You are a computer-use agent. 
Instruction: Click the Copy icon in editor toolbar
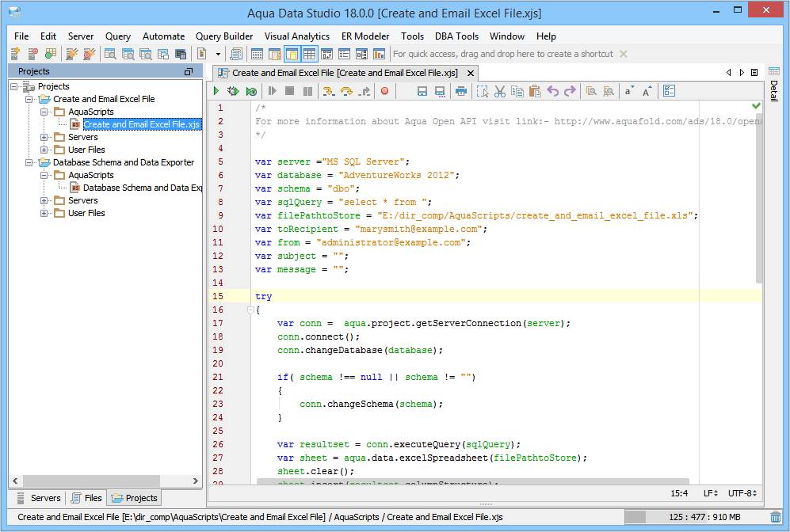(x=517, y=91)
